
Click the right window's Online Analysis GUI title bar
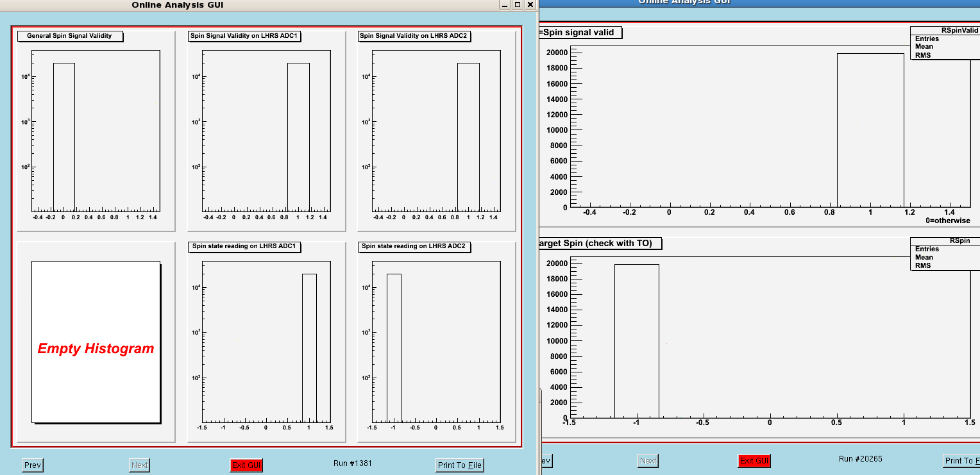[x=761, y=3]
